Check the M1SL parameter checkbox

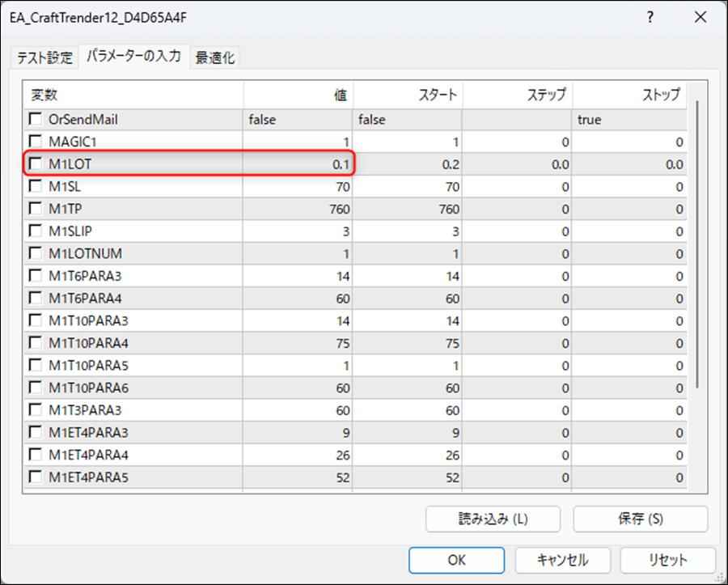tap(36, 187)
